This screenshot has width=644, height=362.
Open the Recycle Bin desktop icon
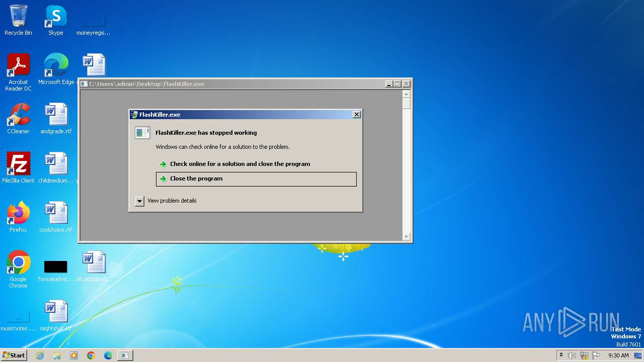coord(18,20)
